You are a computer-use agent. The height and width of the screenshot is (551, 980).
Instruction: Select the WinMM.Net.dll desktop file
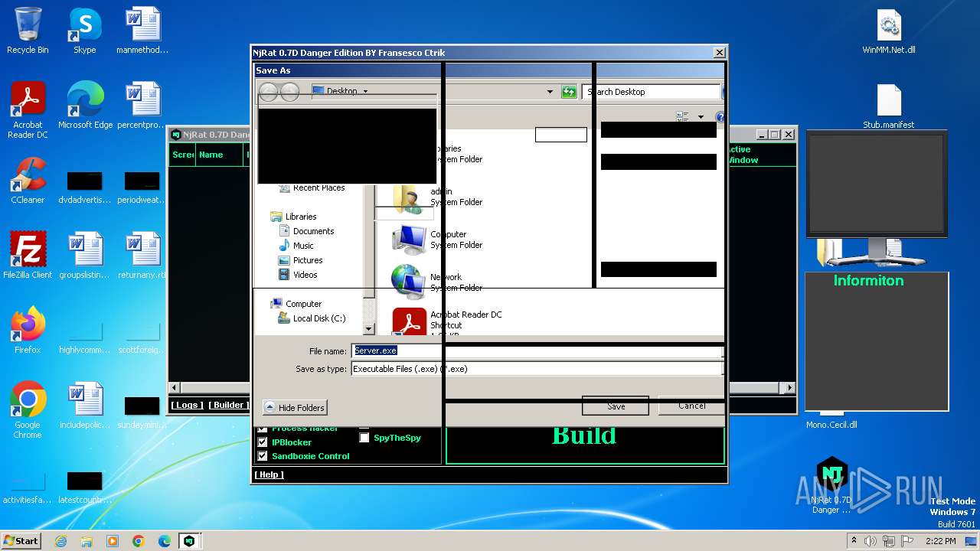888,31
